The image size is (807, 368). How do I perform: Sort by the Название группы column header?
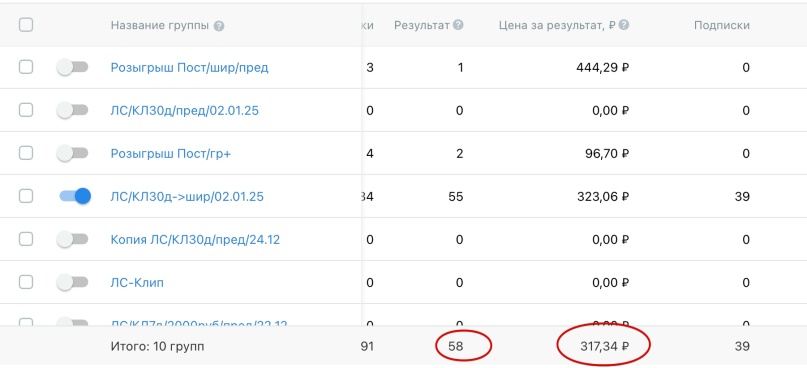[x=160, y=26]
